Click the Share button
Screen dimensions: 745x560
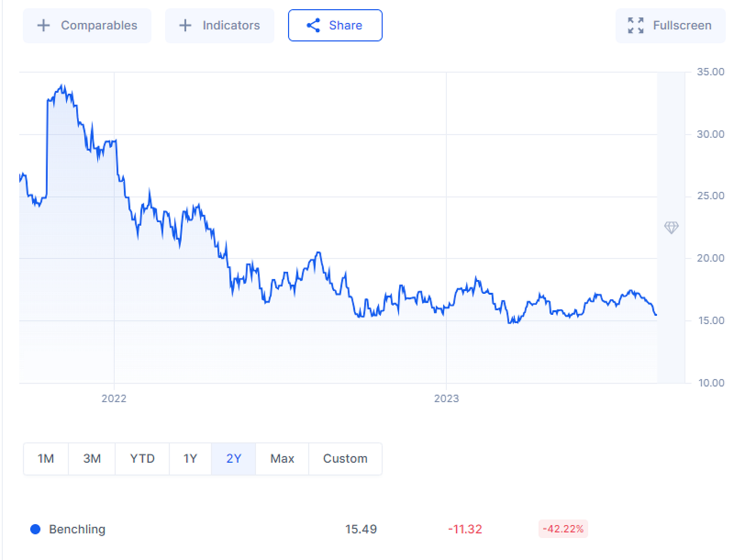coord(335,26)
